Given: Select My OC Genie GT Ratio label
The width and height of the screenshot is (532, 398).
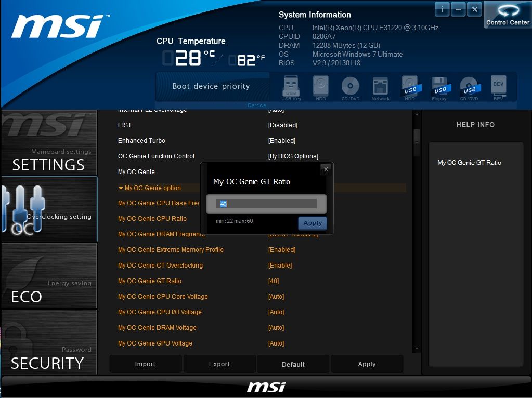Looking at the screenshot, I should tap(149, 281).
